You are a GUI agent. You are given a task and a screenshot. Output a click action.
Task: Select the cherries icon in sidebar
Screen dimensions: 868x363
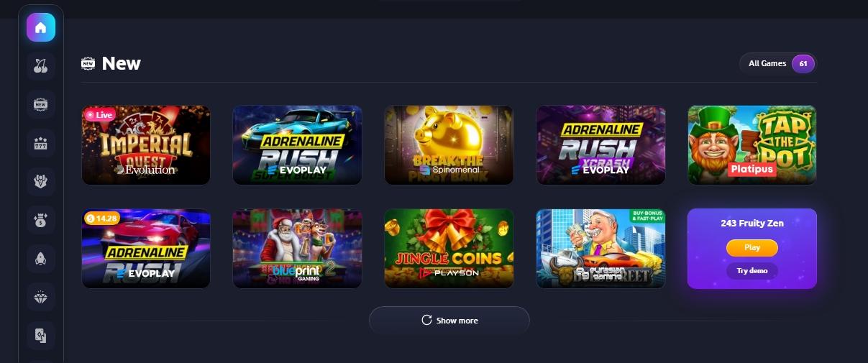tap(41, 66)
